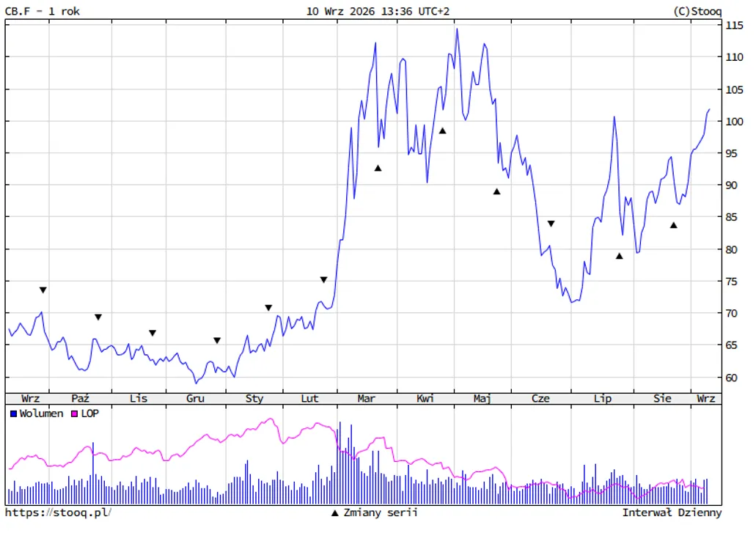
Task: Select the up triangle marker in Mar
Action: pyautogui.click(x=378, y=168)
